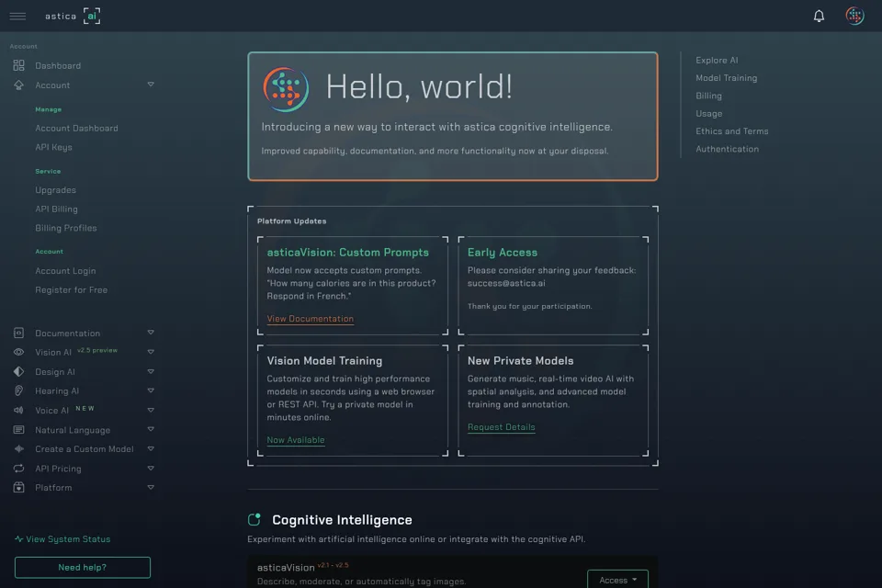Click asticaVision: Custom Prompts heading
The height and width of the screenshot is (588, 882).
coord(347,253)
